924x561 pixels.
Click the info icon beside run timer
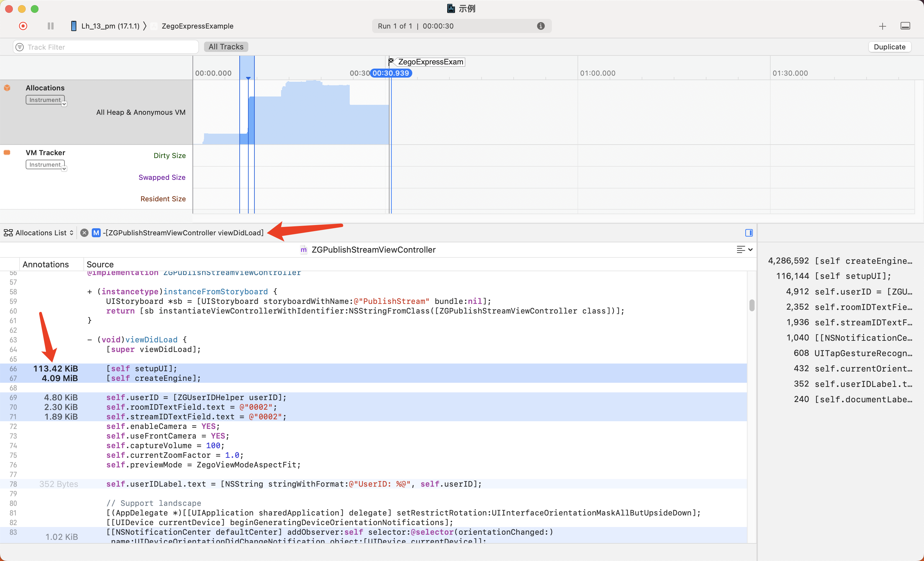tap(541, 26)
